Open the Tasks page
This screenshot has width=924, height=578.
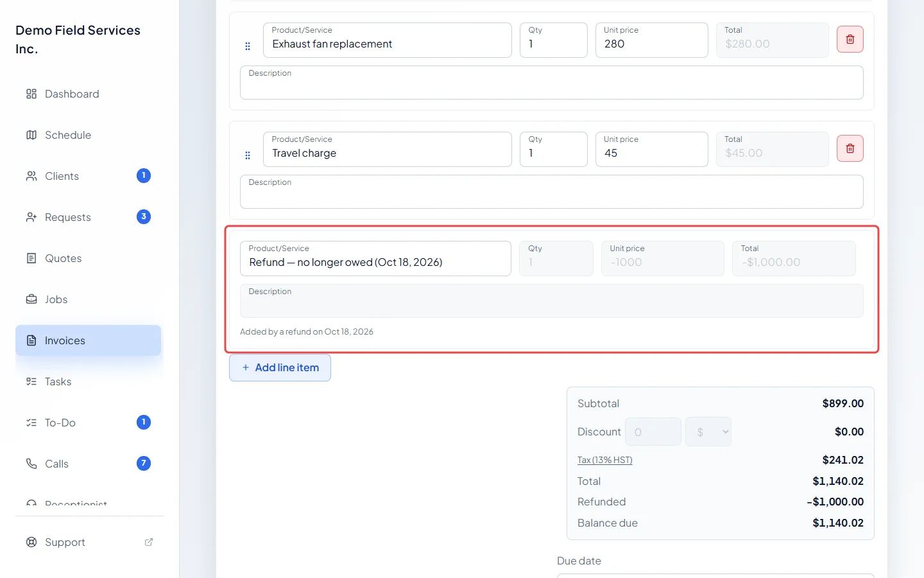tap(88, 381)
